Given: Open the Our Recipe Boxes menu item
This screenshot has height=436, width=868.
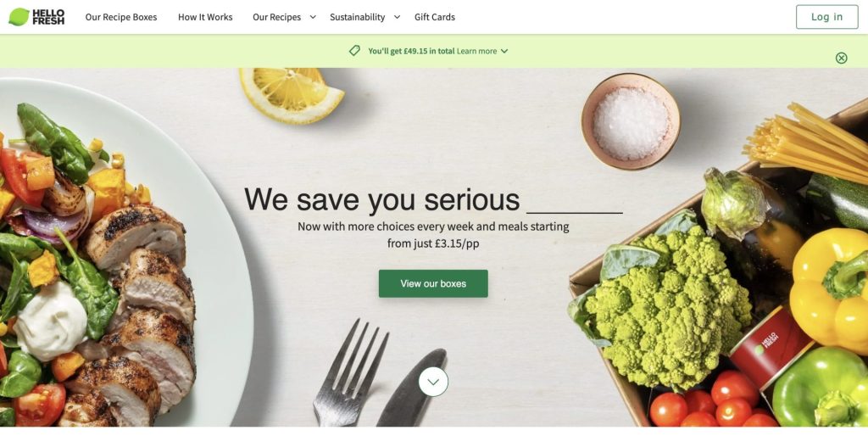Looking at the screenshot, I should tap(121, 17).
